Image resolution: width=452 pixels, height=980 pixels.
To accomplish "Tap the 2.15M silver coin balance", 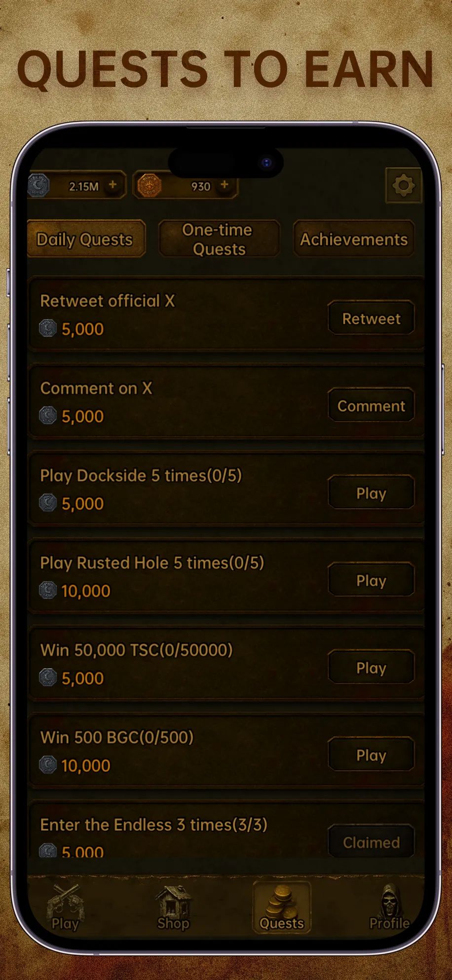I will coord(84,186).
